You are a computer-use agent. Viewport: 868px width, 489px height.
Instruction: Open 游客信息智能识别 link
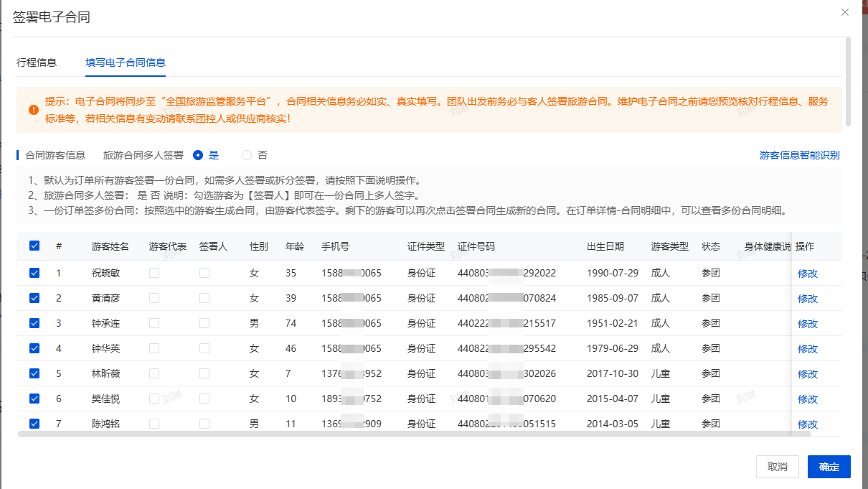(x=799, y=155)
